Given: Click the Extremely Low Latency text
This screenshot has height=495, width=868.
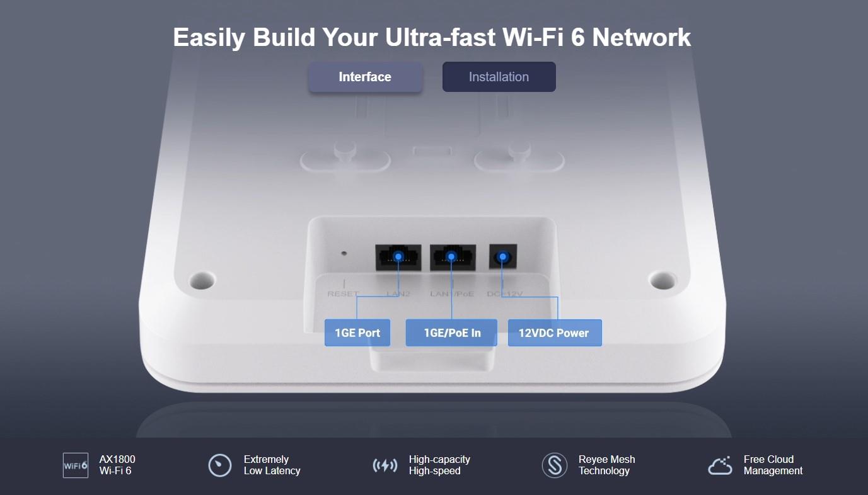Looking at the screenshot, I should pyautogui.click(x=272, y=465).
